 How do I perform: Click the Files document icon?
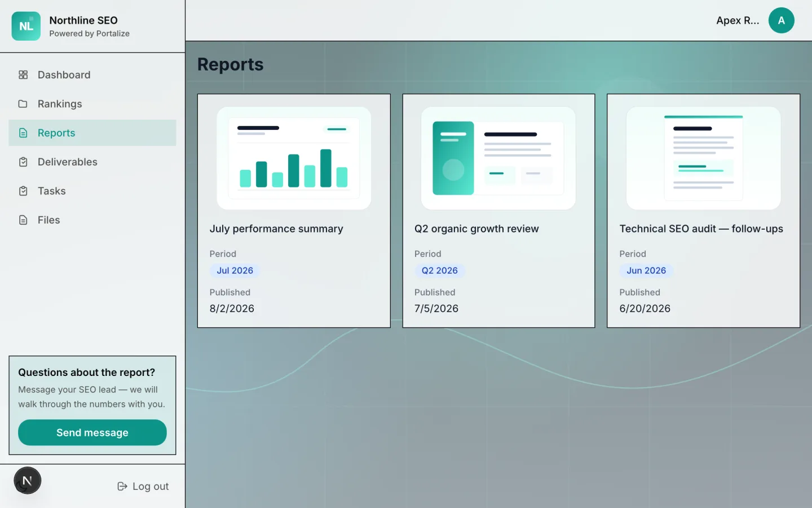pyautogui.click(x=23, y=220)
